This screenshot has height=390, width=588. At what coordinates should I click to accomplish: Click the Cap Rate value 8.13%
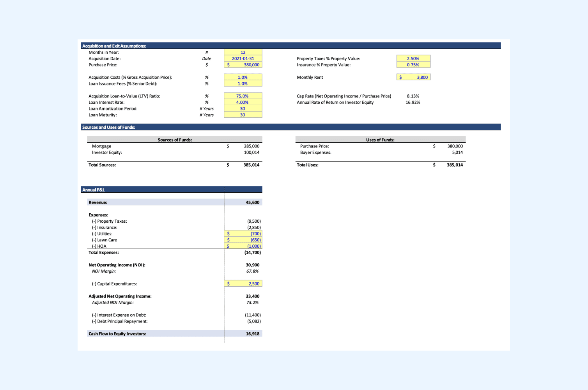(x=413, y=96)
